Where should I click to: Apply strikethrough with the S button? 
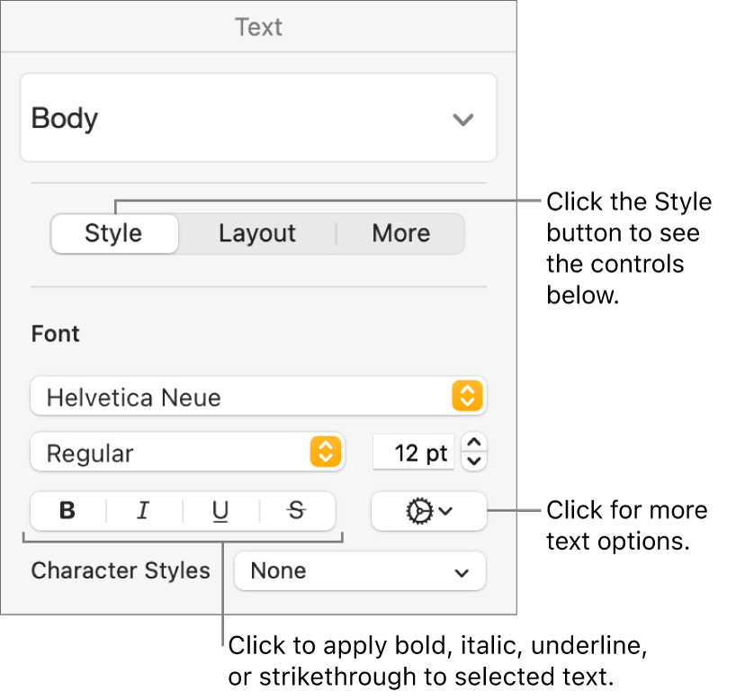(x=297, y=511)
